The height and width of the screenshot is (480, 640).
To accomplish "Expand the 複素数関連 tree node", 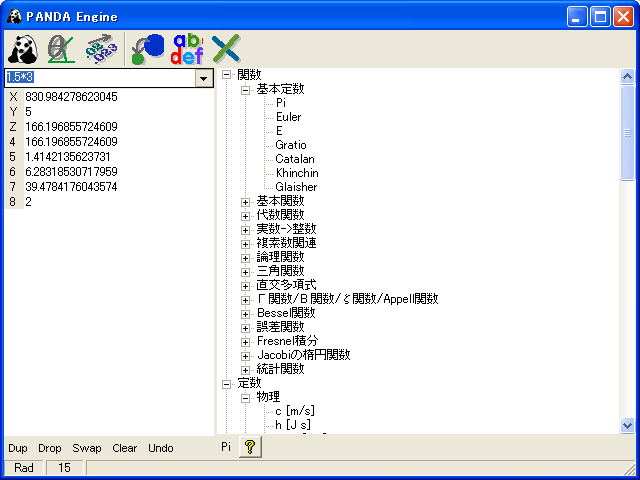I will (x=245, y=244).
